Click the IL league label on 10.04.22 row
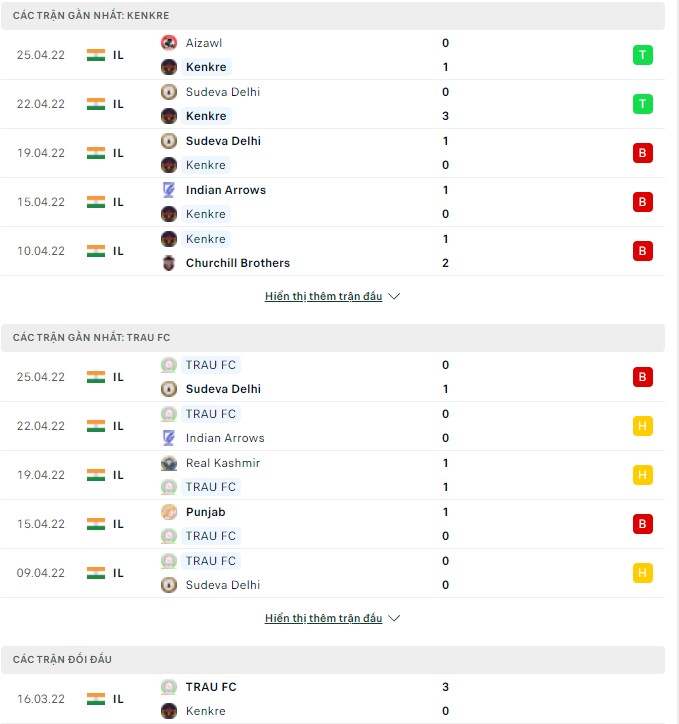679x724 pixels. tap(118, 251)
